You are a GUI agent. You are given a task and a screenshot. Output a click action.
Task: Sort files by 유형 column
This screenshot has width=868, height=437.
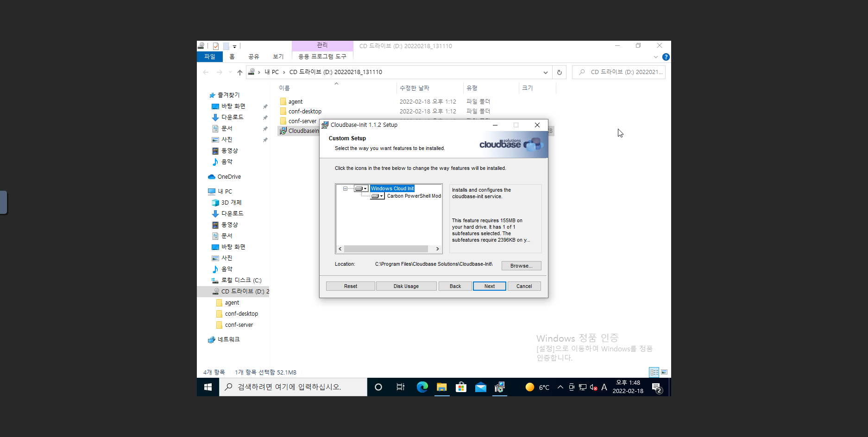click(491, 88)
